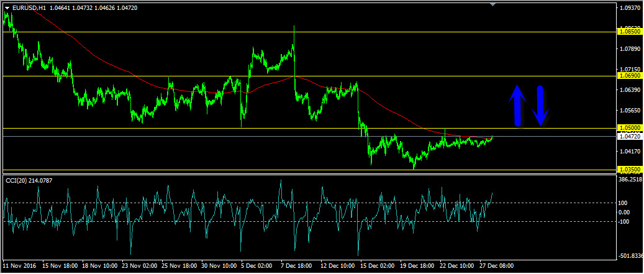Image resolution: width=644 pixels, height=274 pixels.
Task: Select the yellow 1.08500 level price tag
Action: (x=630, y=32)
